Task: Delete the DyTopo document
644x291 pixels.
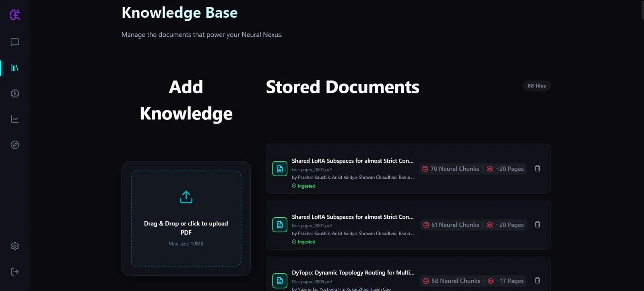Action: 537,280
